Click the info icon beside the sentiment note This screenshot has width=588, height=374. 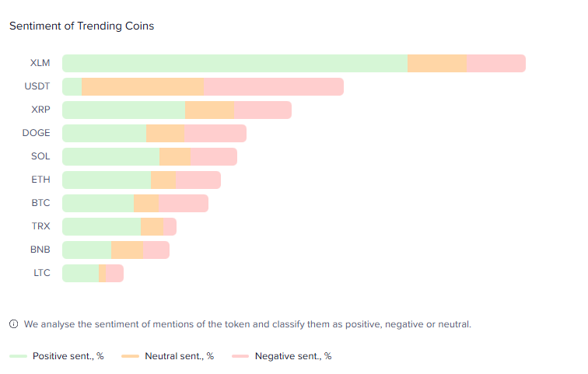click(x=14, y=324)
